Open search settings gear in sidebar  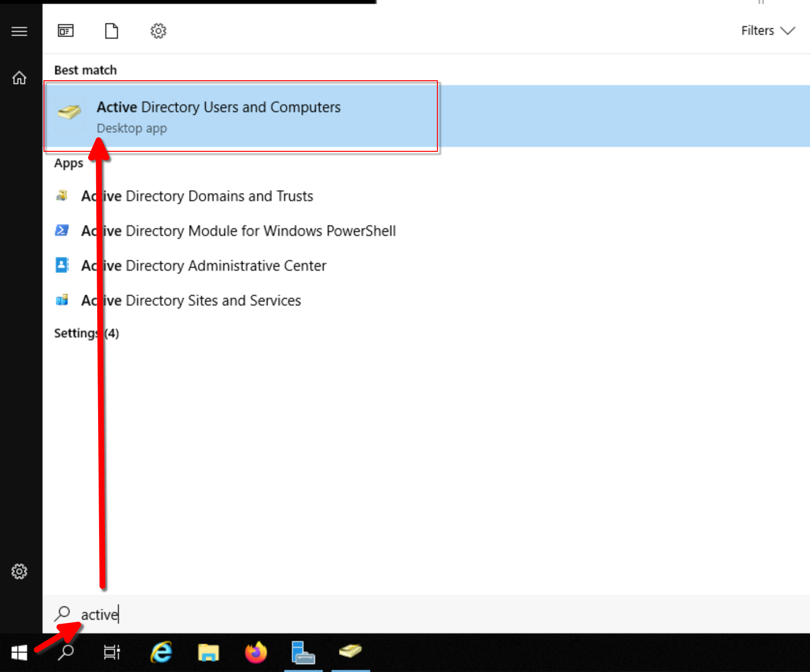tap(19, 571)
